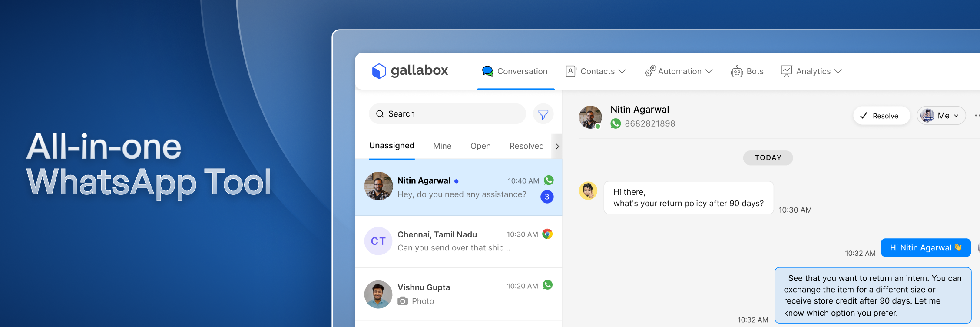Select the return policy question message

pos(689,198)
